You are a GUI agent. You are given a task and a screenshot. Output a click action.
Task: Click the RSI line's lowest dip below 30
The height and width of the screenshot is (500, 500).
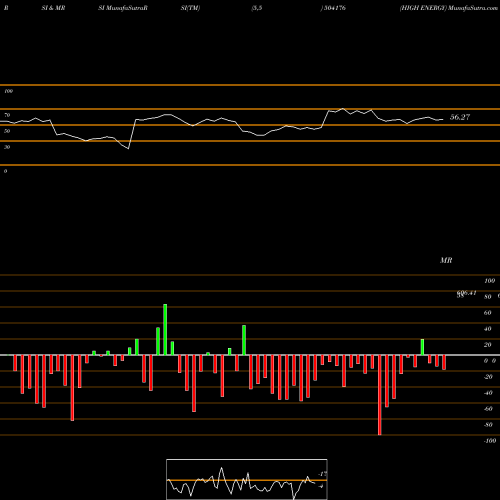click(x=128, y=148)
